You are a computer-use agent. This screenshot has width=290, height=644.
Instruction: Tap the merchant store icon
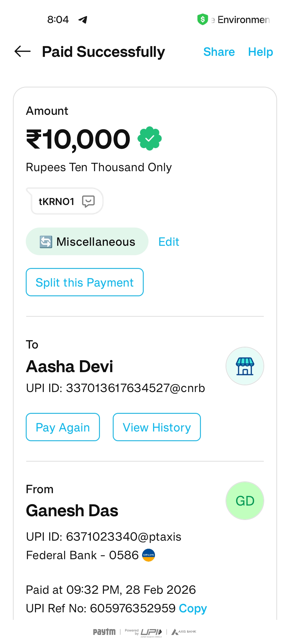245,366
